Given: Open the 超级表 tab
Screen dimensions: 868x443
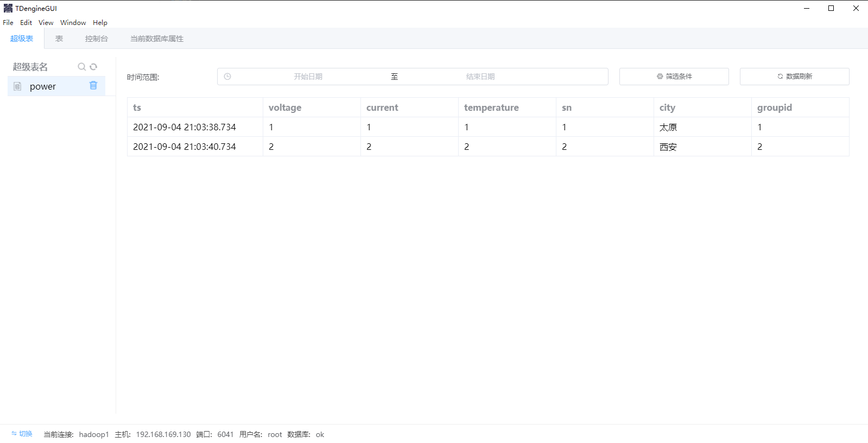Looking at the screenshot, I should [22, 39].
